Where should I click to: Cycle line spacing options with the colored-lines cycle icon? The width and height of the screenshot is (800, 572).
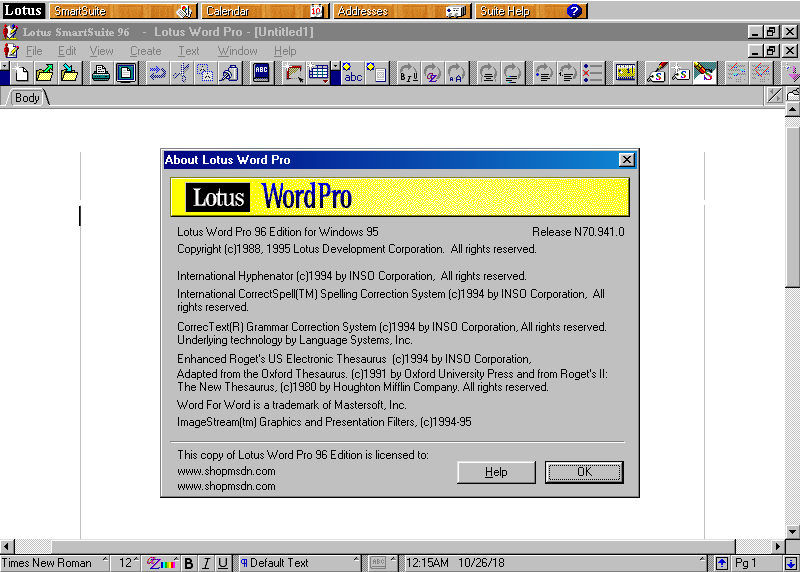coord(512,73)
